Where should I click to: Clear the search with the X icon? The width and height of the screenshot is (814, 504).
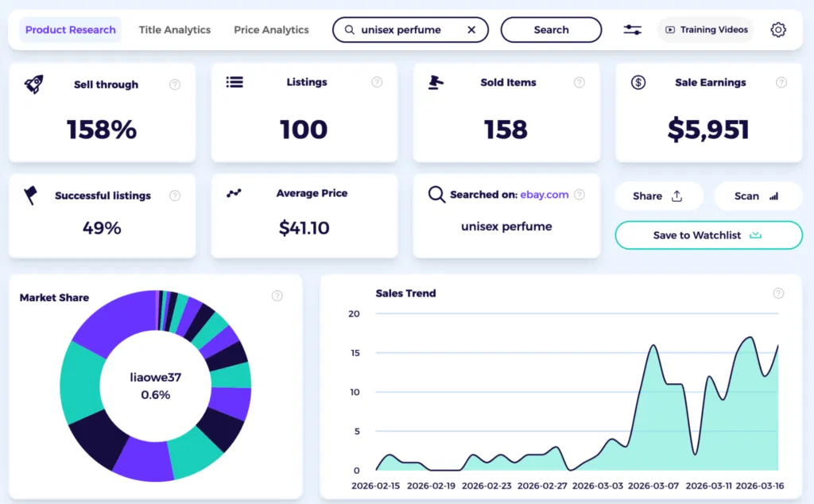click(x=471, y=29)
